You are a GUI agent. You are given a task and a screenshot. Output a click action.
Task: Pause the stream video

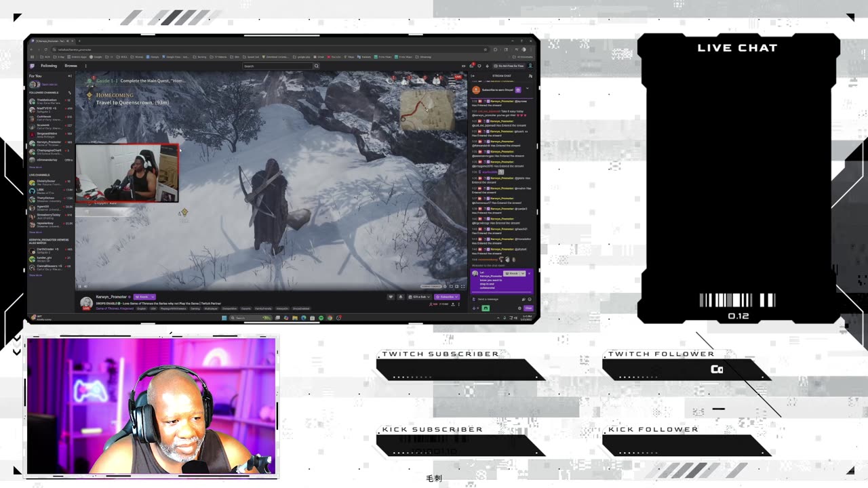coord(79,286)
